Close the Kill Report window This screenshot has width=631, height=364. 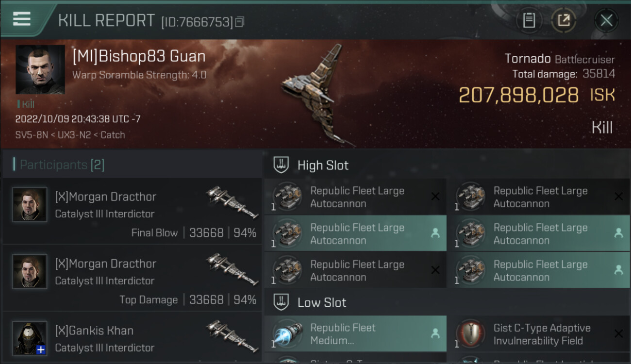click(606, 20)
